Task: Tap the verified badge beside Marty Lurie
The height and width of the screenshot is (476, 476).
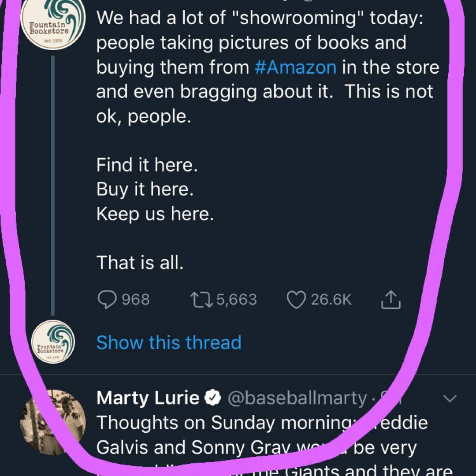Action: point(214,398)
